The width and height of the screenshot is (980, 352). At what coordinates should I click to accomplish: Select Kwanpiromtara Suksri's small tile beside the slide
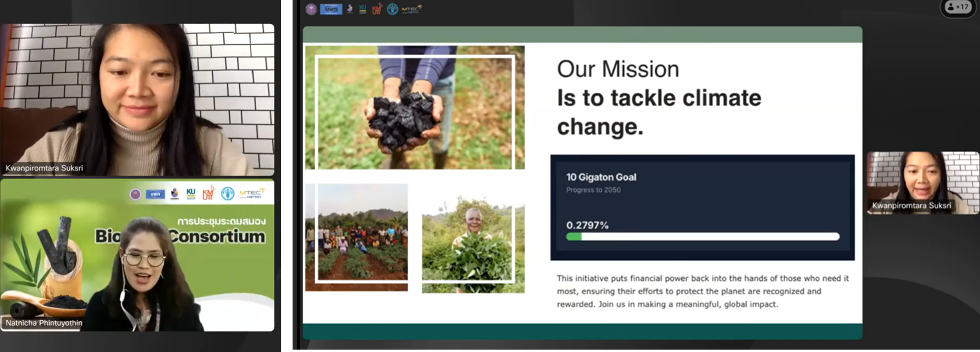coord(923,183)
